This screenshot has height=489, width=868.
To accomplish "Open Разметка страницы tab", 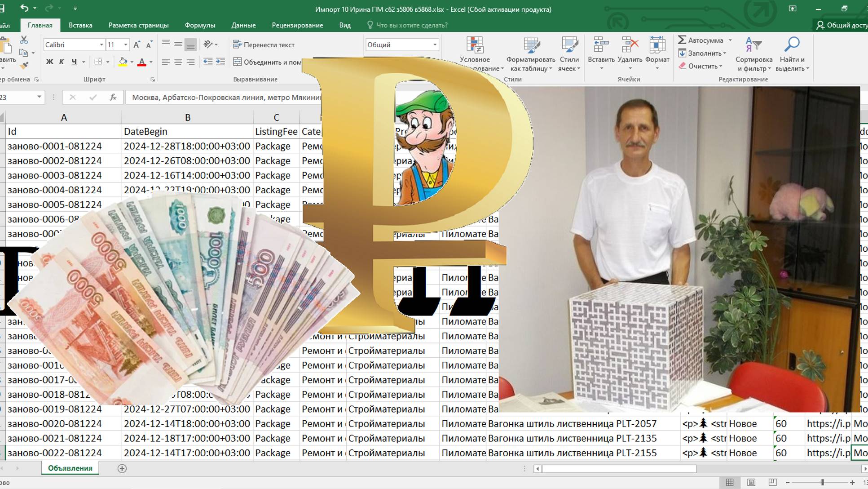I will pyautogui.click(x=139, y=25).
